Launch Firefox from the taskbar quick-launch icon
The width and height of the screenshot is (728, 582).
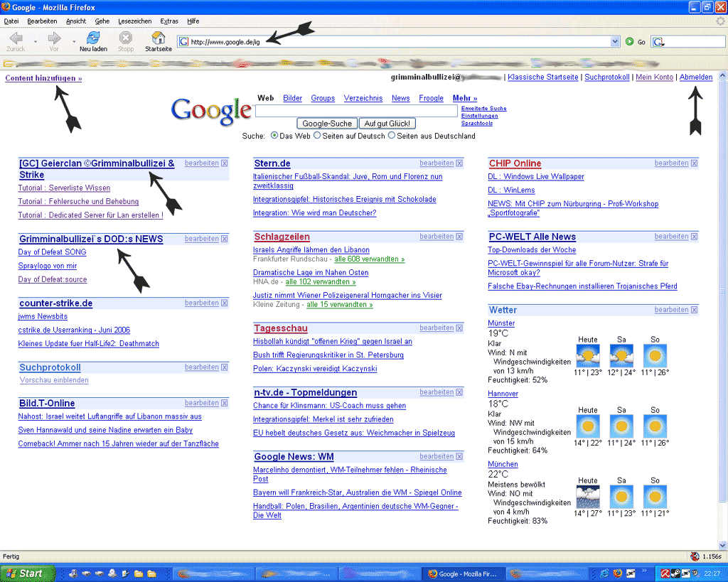(x=617, y=573)
